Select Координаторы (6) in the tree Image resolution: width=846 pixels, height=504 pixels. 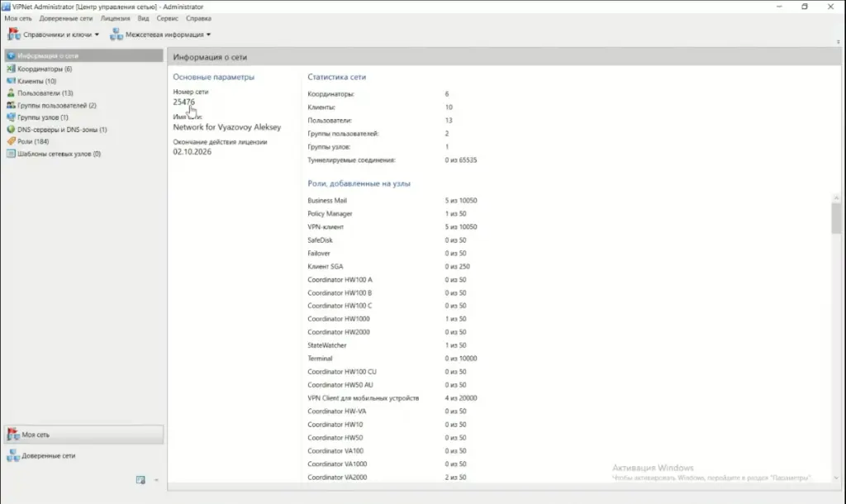point(45,69)
